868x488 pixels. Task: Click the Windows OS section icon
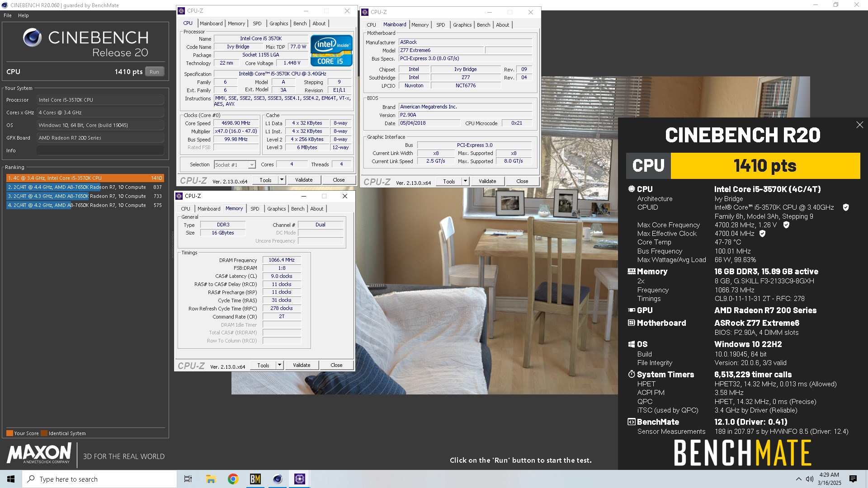point(632,344)
